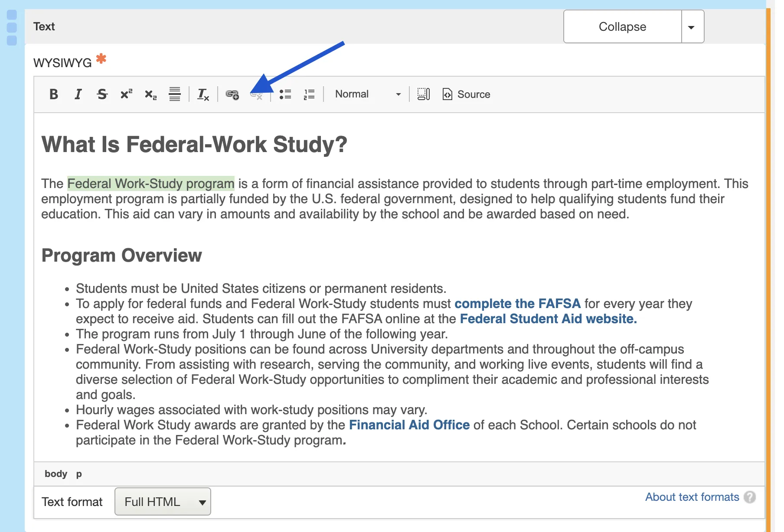784x532 pixels.
Task: Apply strikethrough formatting
Action: [102, 94]
